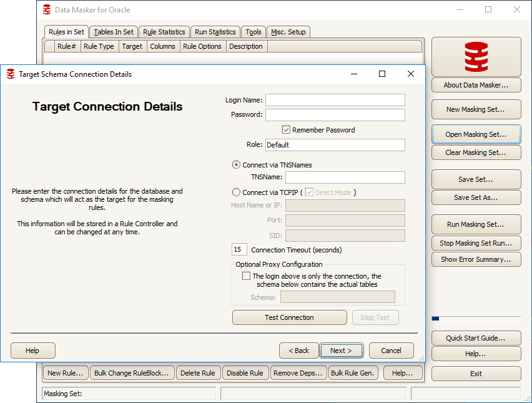Click the Rule Options column header
The image size is (532, 403).
(x=202, y=46)
